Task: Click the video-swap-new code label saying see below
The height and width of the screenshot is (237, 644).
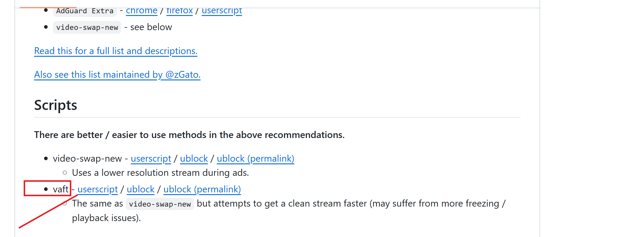Action: (x=87, y=27)
